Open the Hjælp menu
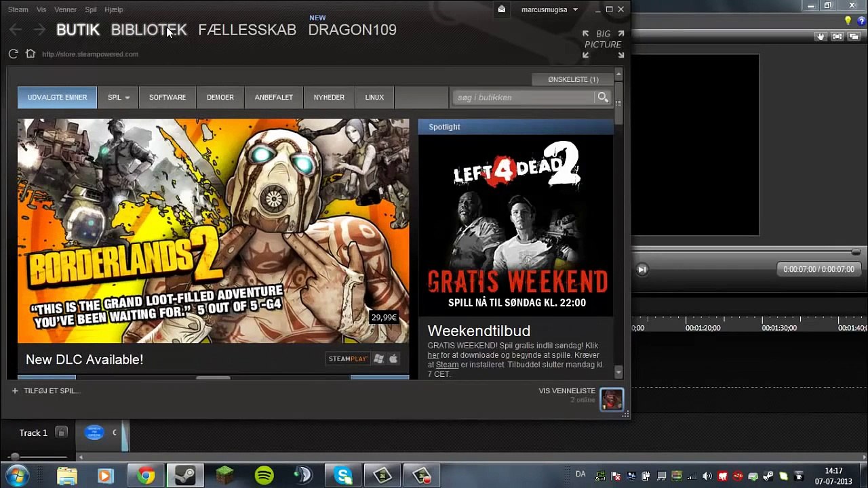868x488 pixels. pos(114,9)
